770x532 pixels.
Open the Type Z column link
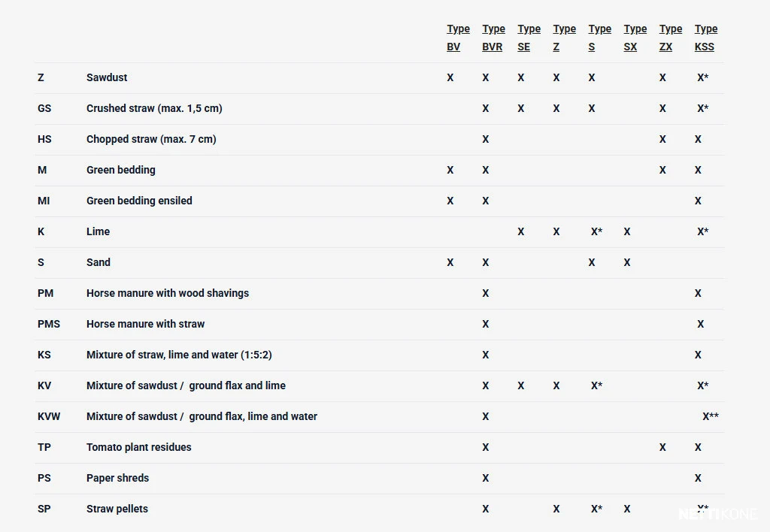pos(564,38)
